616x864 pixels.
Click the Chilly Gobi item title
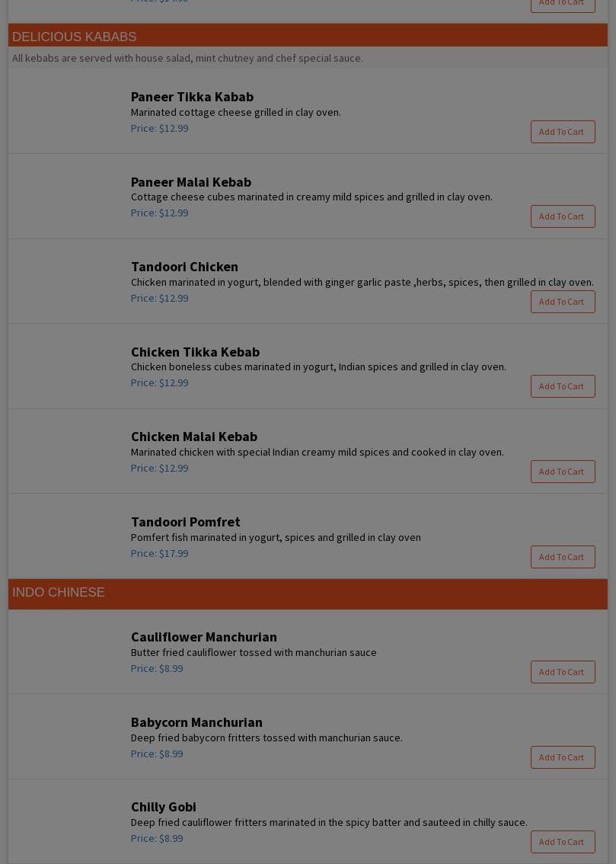163,806
